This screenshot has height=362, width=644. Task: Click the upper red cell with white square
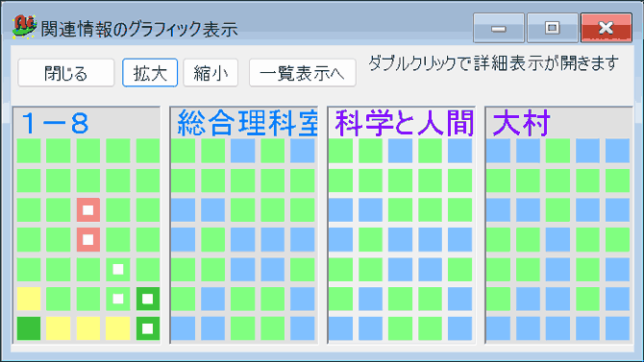click(x=88, y=210)
